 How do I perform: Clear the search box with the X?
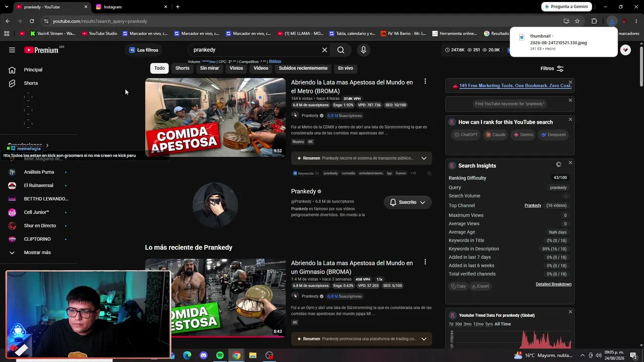coord(325,50)
